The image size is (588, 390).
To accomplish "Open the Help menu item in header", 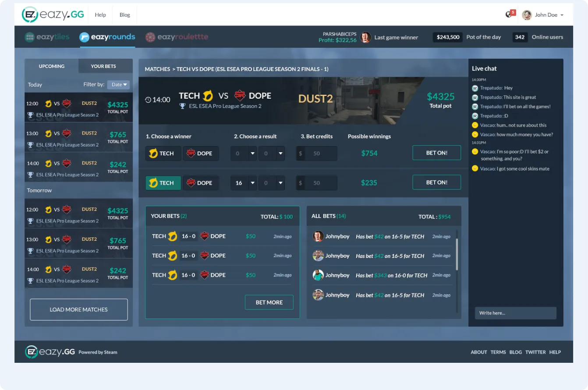I will tap(100, 15).
